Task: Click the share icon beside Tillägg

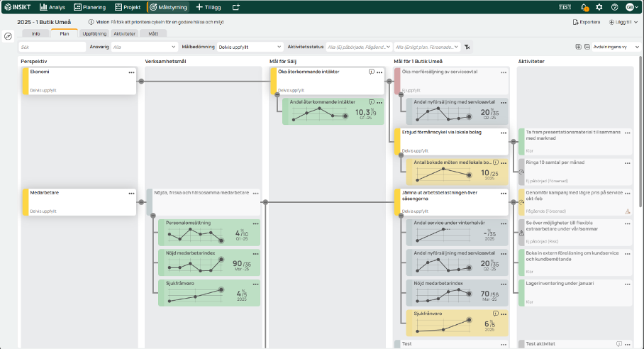Action: pos(236,7)
